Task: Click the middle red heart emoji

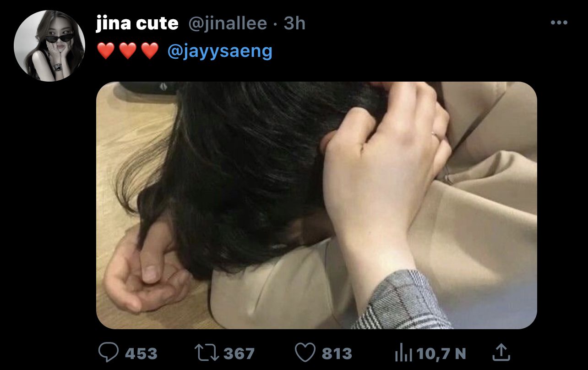Action: 128,51
